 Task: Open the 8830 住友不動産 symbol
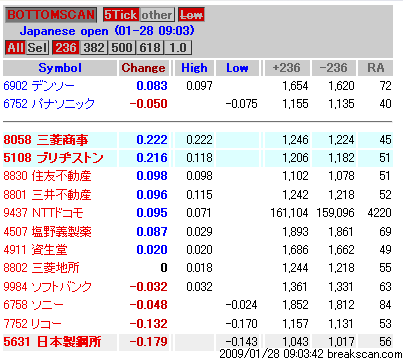[47, 176]
